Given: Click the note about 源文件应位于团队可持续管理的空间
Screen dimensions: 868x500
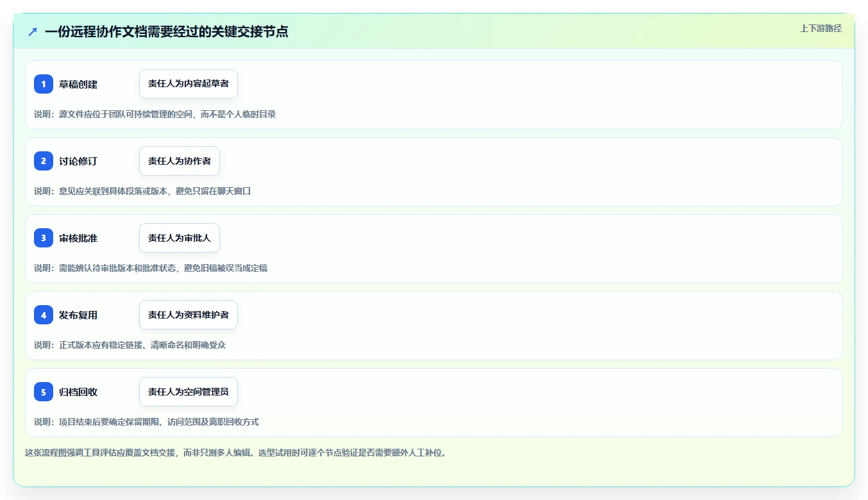Looking at the screenshot, I should click(x=155, y=114).
